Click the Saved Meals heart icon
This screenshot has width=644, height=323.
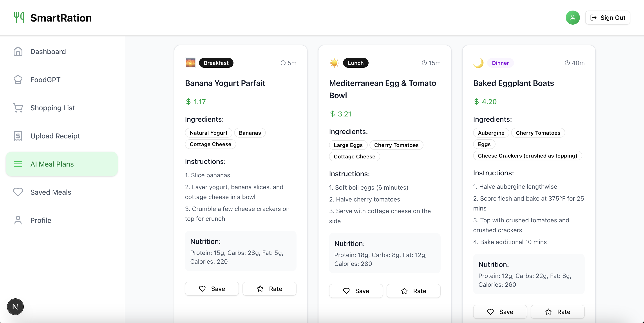tap(18, 192)
